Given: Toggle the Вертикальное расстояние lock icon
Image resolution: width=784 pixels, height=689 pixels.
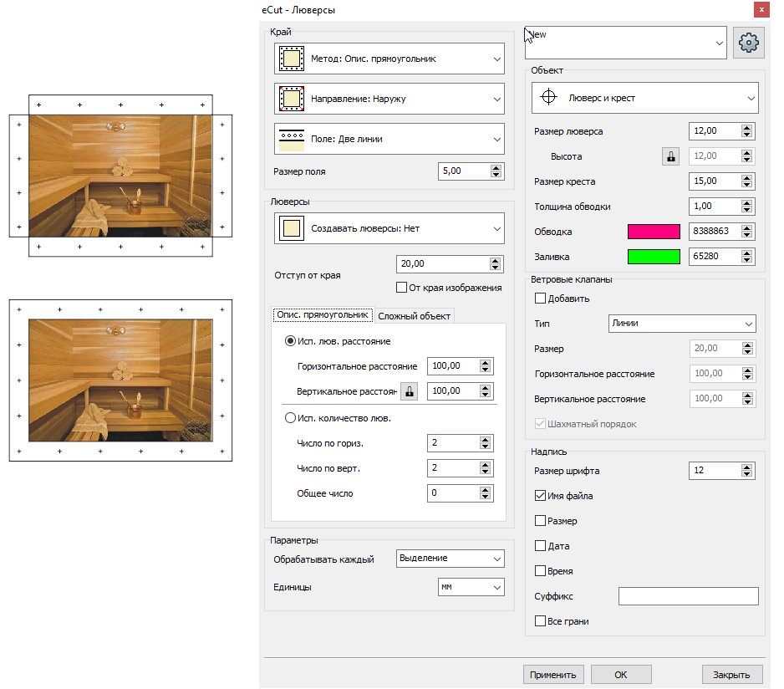Looking at the screenshot, I should 409,391.
